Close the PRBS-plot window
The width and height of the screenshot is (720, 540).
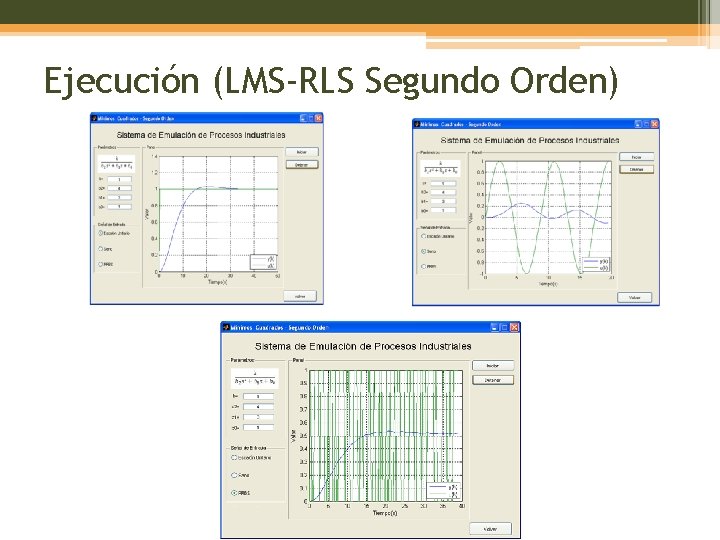[514, 327]
